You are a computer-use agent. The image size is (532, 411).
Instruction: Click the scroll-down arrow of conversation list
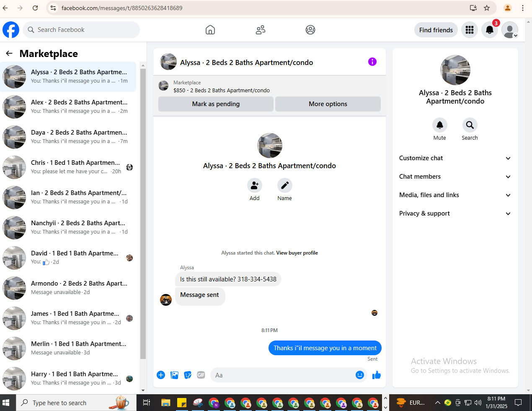[143, 390]
